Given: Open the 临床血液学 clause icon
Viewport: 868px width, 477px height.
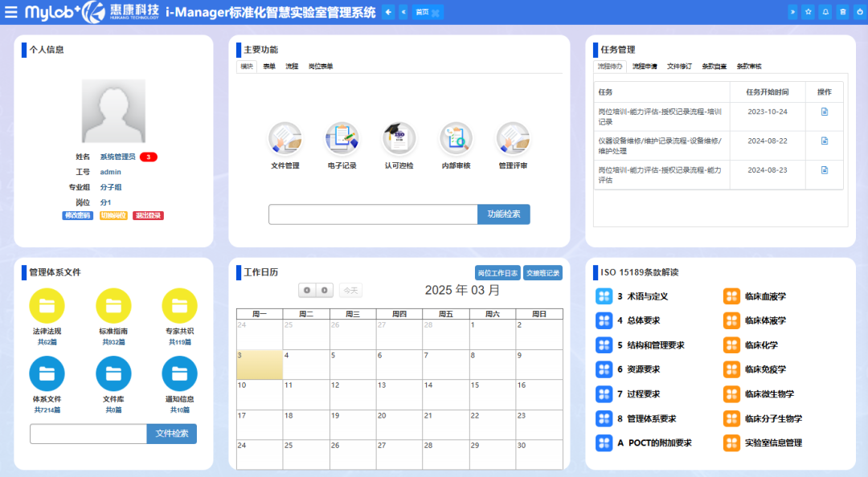Looking at the screenshot, I should click(731, 296).
